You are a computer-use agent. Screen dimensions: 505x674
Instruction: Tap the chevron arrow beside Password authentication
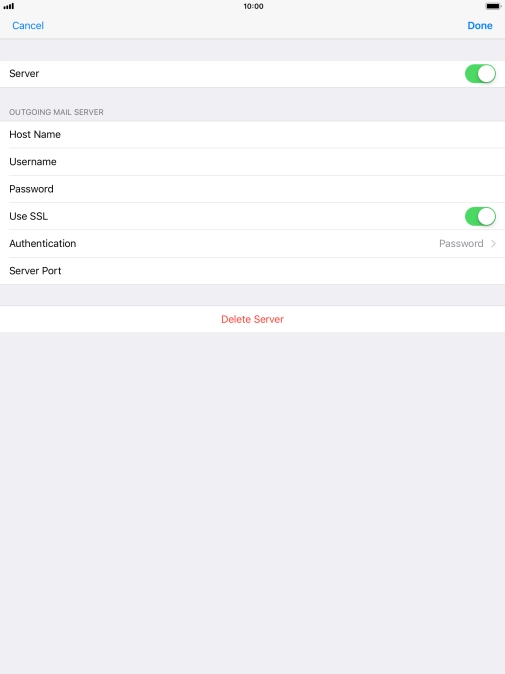(493, 244)
